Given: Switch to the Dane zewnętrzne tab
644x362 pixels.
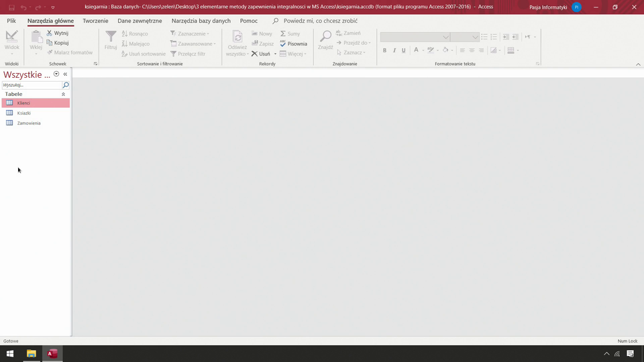Looking at the screenshot, I should tap(140, 21).
